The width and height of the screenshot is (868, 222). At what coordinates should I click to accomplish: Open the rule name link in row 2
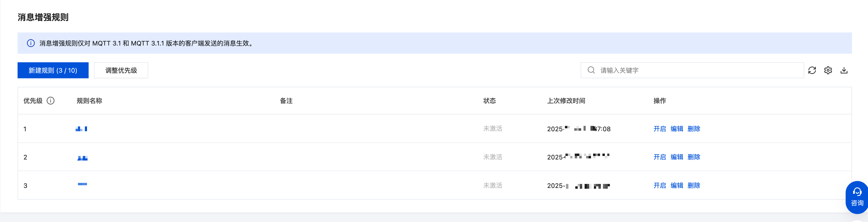[x=82, y=158]
